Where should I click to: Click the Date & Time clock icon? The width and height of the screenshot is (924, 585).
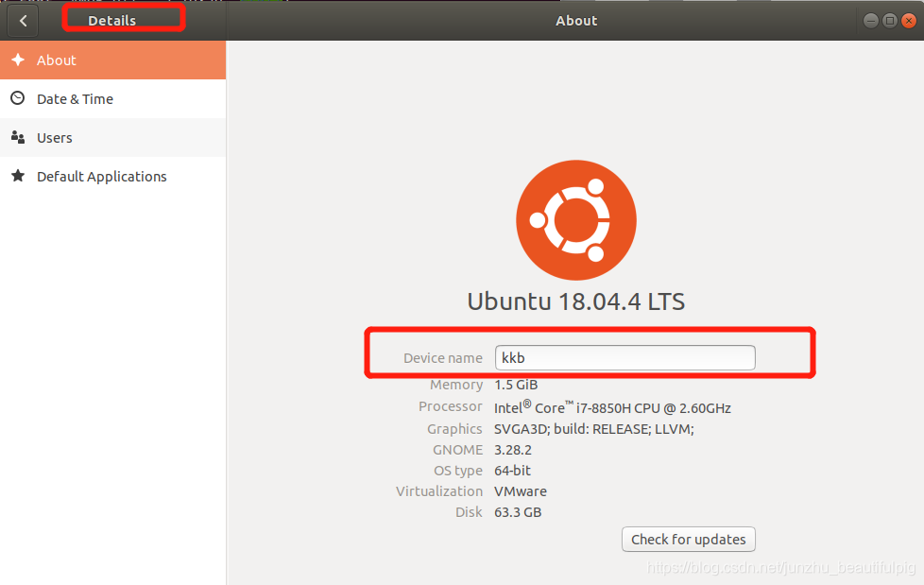click(x=18, y=98)
